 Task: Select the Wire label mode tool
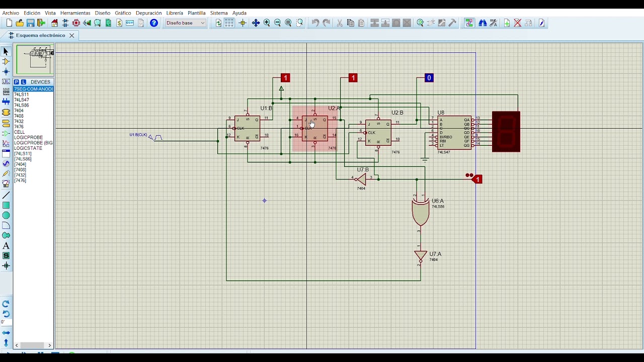point(6,81)
